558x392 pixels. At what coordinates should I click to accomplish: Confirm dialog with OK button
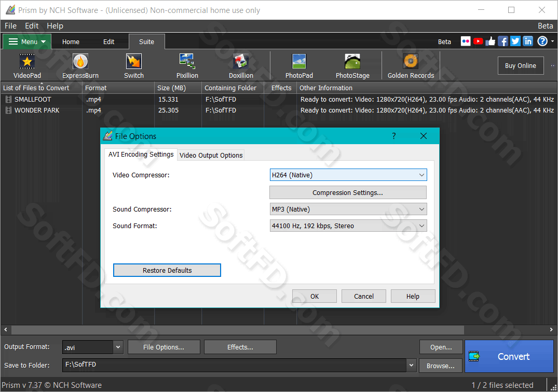[x=314, y=296]
